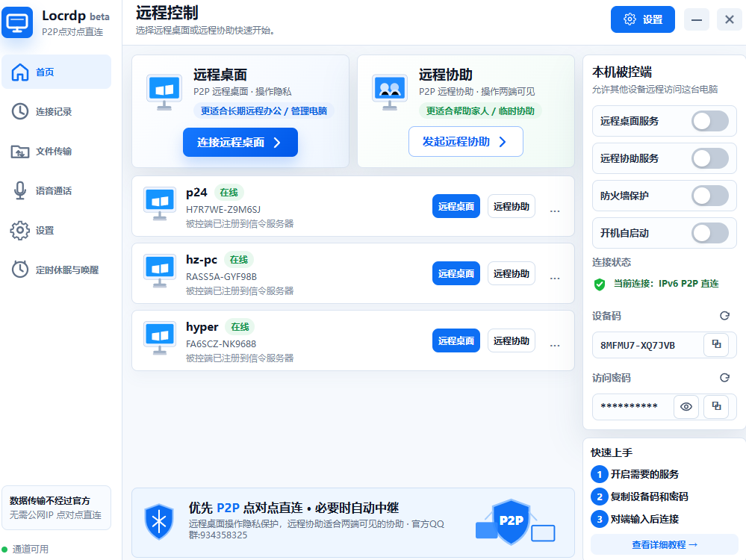This screenshot has height=560, width=746.
Task: Toggle the 远程协助服务 switch
Action: pos(710,158)
